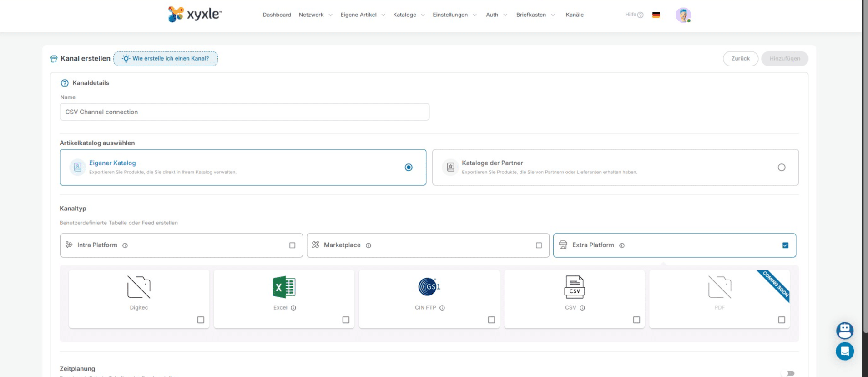The height and width of the screenshot is (377, 868).
Task: Click the PDF placeholder icon
Action: 720,287
